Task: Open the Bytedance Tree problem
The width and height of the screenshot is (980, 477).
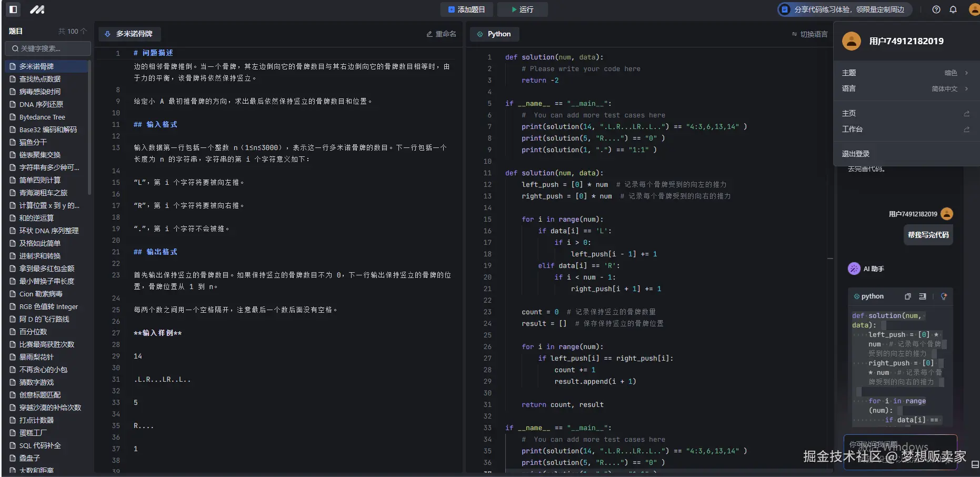Action: [x=42, y=117]
